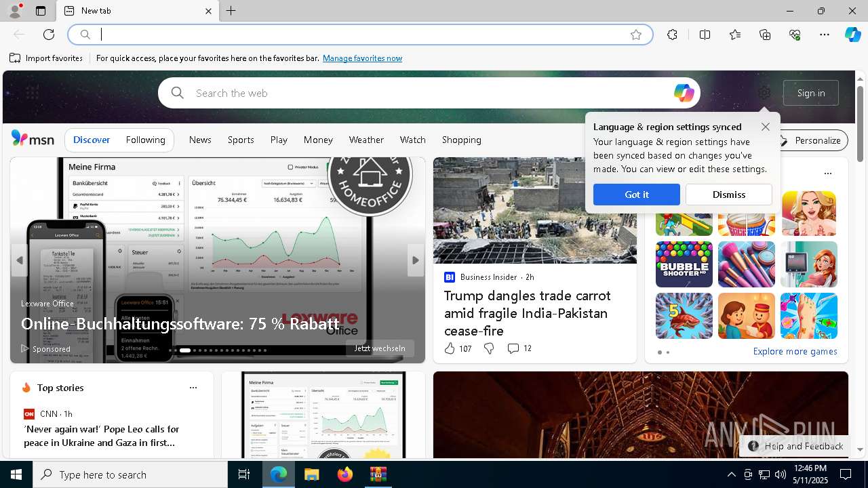Dislike the Trump trade article
The image size is (868, 488).
[489, 348]
